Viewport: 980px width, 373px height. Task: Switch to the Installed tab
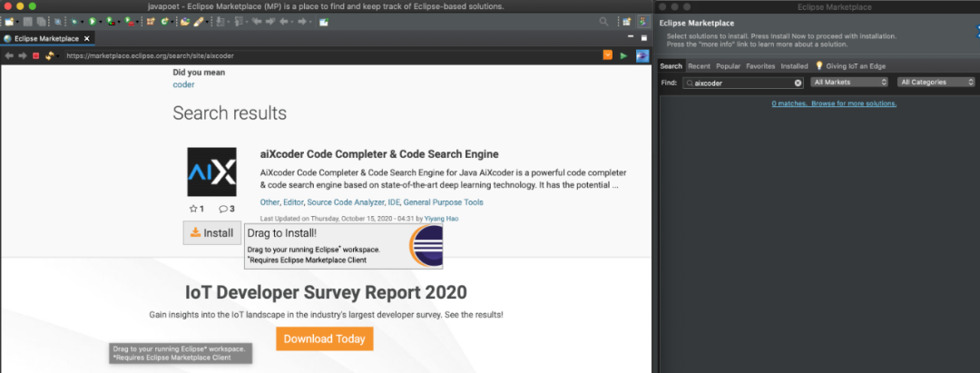(x=794, y=65)
